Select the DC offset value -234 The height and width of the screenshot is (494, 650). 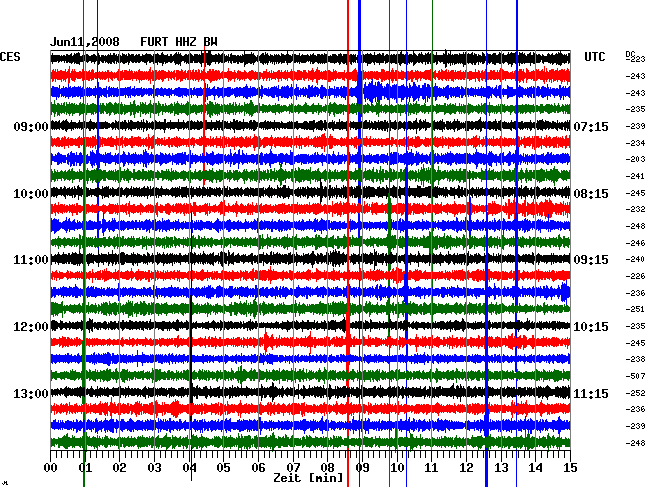point(635,143)
